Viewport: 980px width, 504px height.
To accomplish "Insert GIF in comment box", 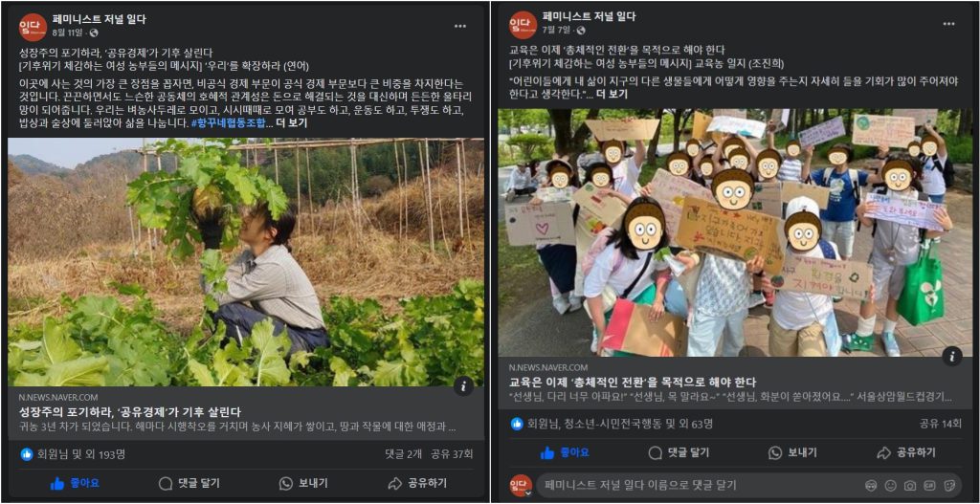I will tap(929, 485).
